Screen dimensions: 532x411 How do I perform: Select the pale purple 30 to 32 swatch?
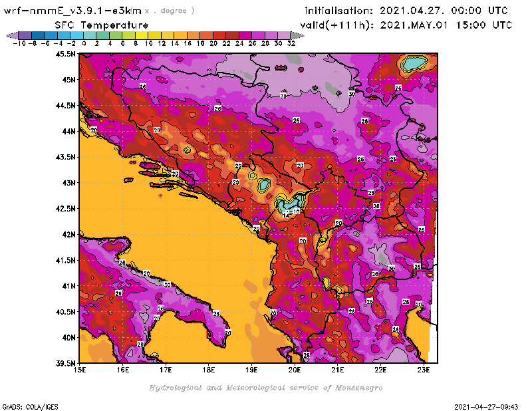(x=284, y=35)
